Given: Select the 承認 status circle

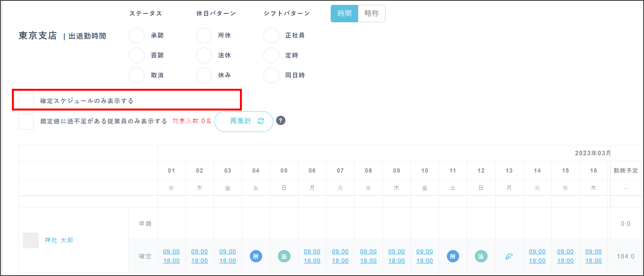Looking at the screenshot, I should [x=137, y=36].
